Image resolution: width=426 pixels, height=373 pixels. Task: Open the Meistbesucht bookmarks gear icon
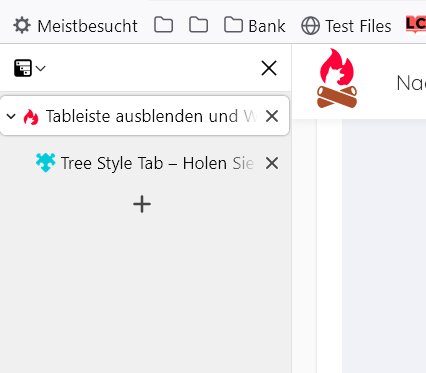22,26
